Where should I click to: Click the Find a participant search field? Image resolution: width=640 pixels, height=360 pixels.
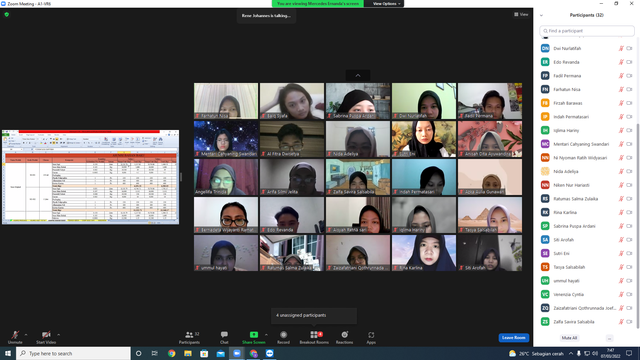point(587,31)
